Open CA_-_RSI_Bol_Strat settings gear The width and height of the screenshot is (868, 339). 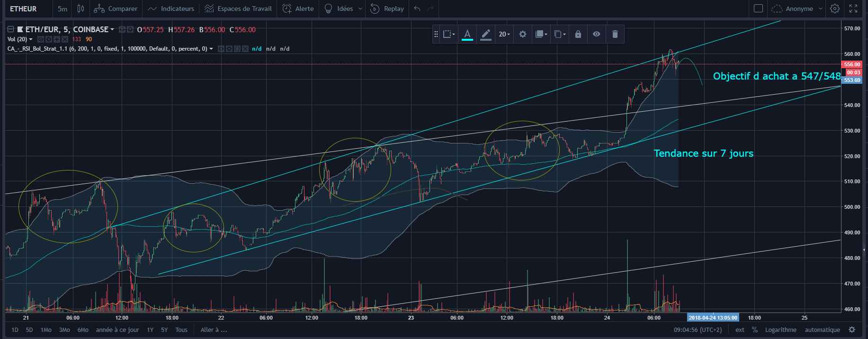click(x=229, y=49)
